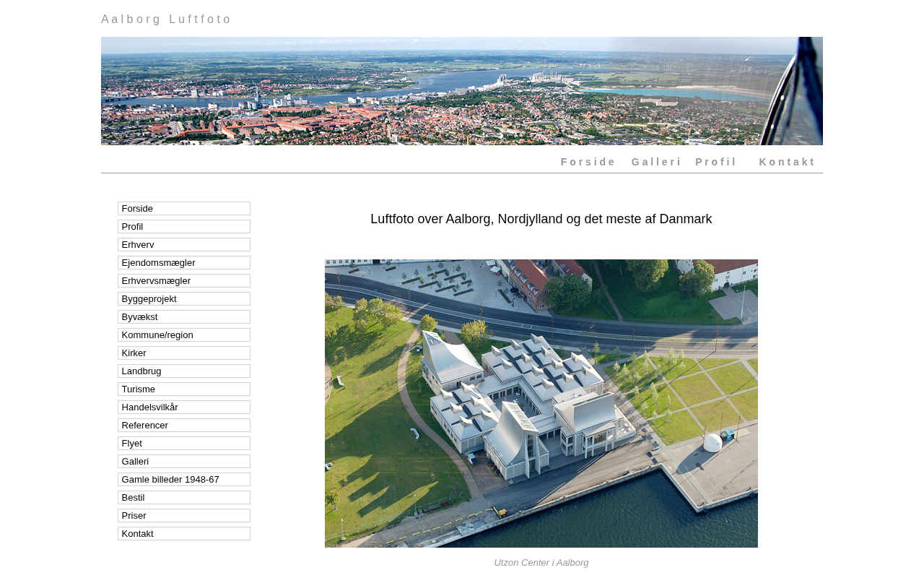Select the Turisme sidebar link
The width and height of the screenshot is (924, 578).
184,389
